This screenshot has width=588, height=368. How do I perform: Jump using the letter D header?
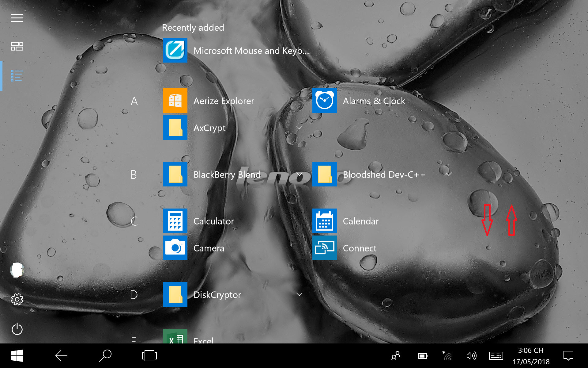click(134, 295)
